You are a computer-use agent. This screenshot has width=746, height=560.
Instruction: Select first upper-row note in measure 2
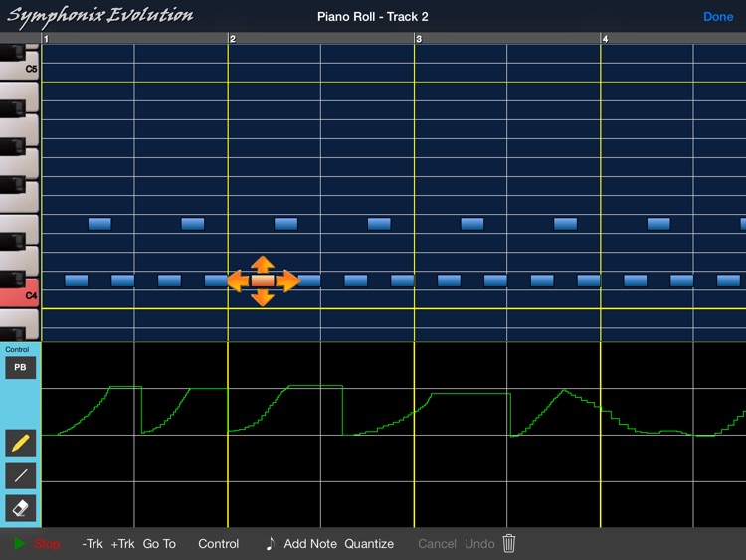click(x=285, y=224)
